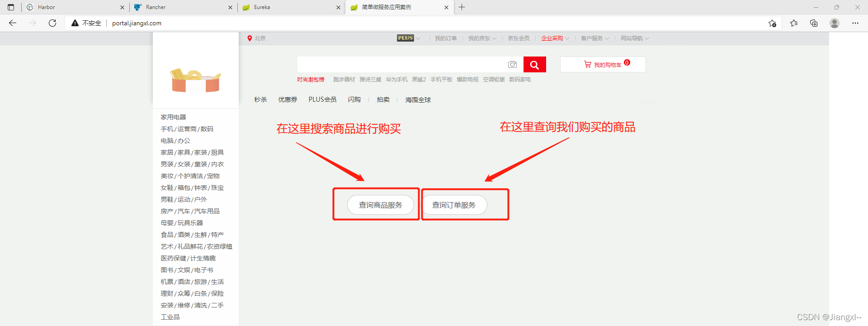Open the favorites list icon
The width and height of the screenshot is (868, 326).
pos(794,23)
